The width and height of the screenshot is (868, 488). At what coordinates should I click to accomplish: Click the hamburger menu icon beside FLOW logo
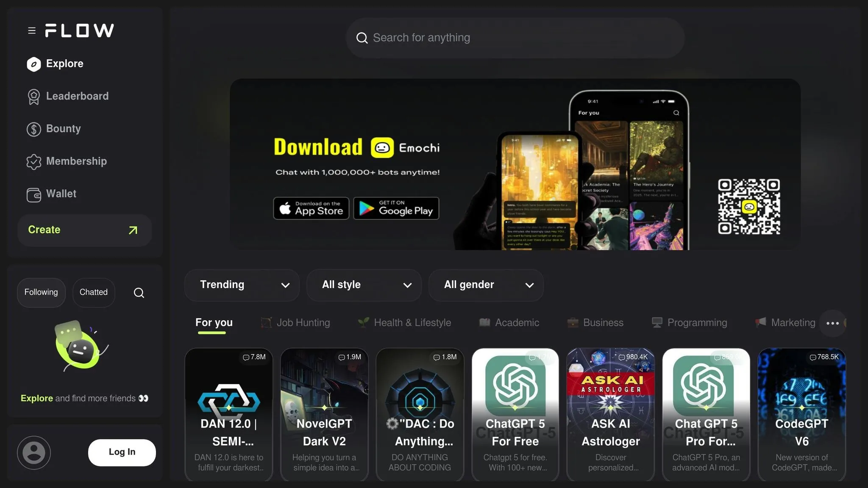(32, 30)
